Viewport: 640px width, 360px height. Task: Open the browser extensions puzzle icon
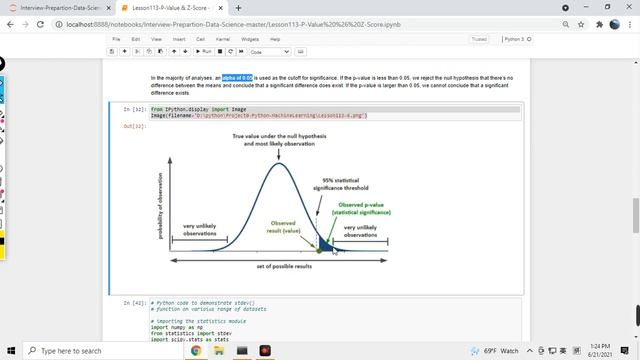tap(599, 24)
